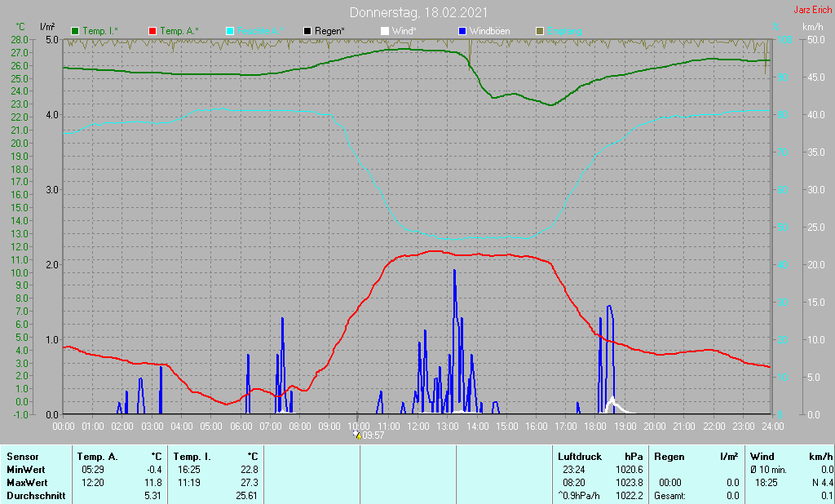
Task: Click the 'Jarz Erich' name text
Action: coord(813,10)
